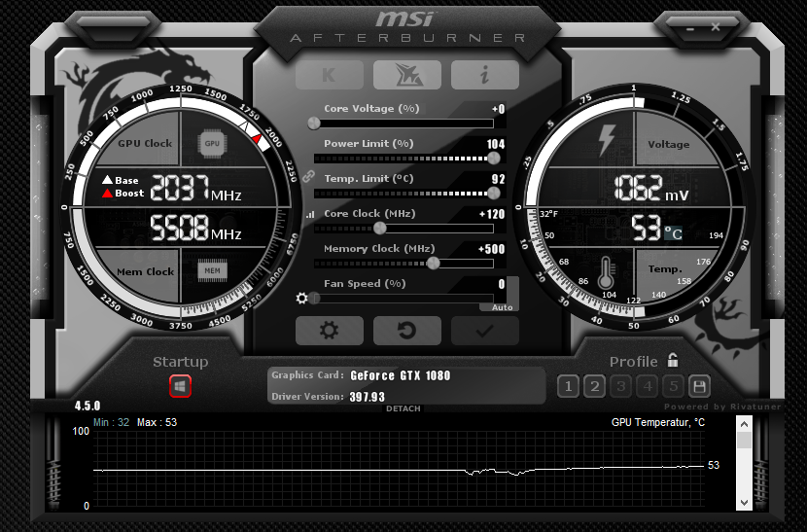Click the Temp. Limit 92 value
807x532 pixels.
498,179
